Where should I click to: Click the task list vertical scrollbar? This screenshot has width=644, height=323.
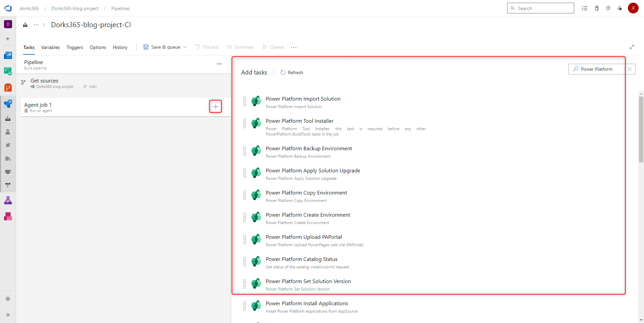[x=641, y=129]
